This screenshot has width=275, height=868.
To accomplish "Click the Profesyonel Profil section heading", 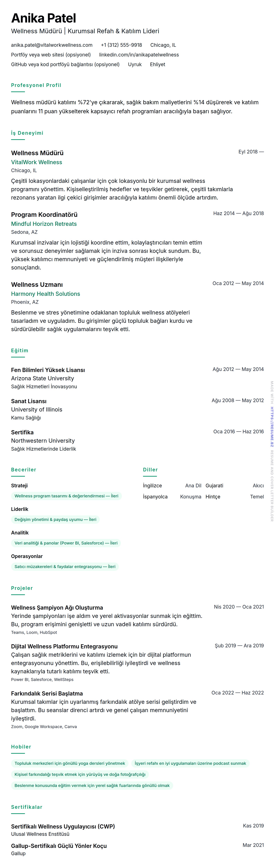I will pos(36,85).
